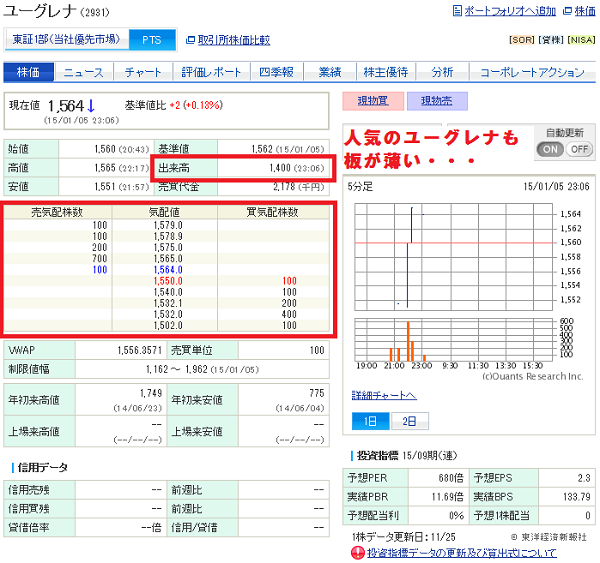
Task: Click the VWAP value 1,556.3571
Action: [140, 350]
